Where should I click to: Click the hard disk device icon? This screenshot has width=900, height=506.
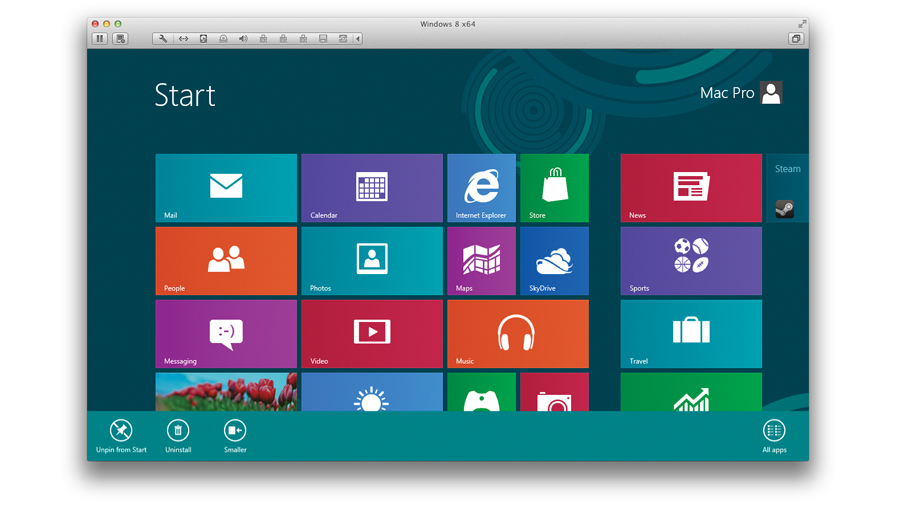pos(203,38)
